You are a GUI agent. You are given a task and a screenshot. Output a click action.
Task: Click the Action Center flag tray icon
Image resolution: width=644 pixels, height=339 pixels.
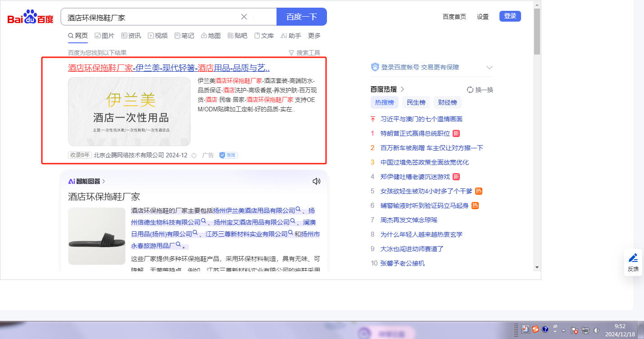[x=575, y=330]
